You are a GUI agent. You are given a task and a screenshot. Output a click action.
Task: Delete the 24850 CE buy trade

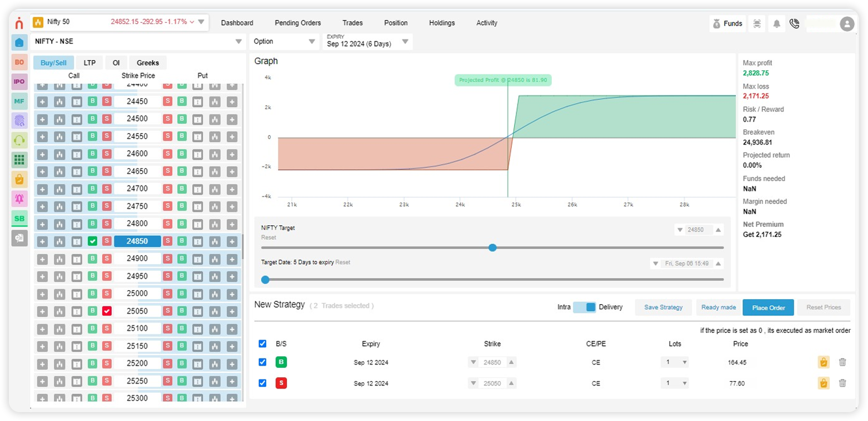pyautogui.click(x=843, y=362)
